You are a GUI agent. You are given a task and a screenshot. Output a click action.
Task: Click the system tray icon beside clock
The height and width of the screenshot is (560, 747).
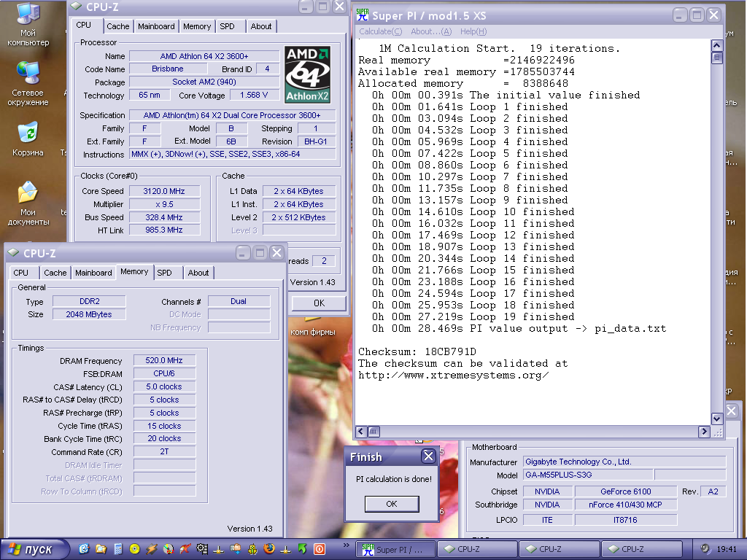tap(705, 548)
